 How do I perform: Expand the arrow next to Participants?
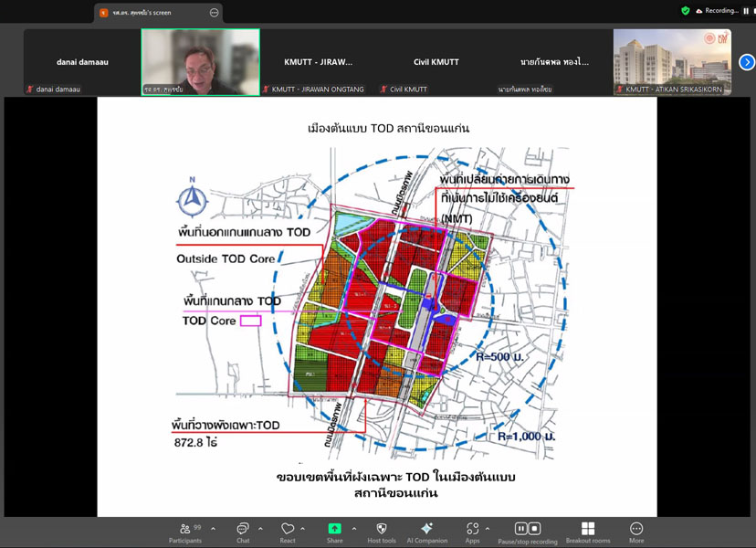click(x=214, y=528)
